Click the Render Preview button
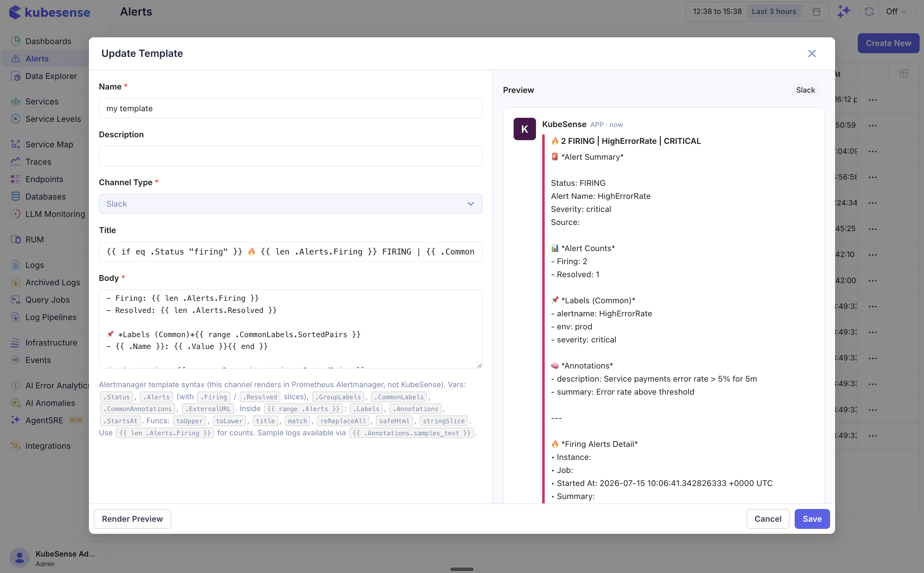 (x=132, y=518)
